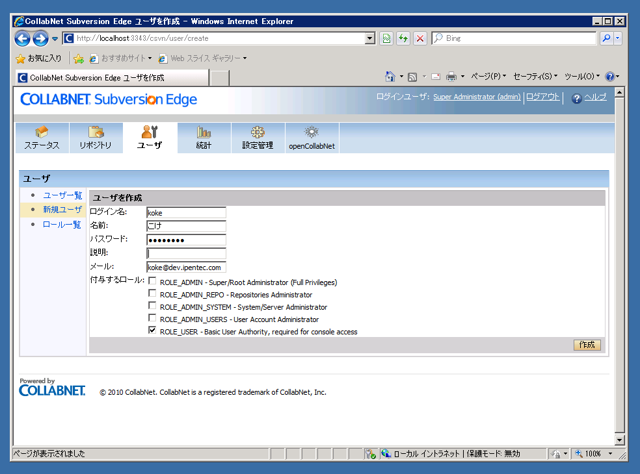Click the パスワード password field
This screenshot has width=640, height=474.
point(186,240)
